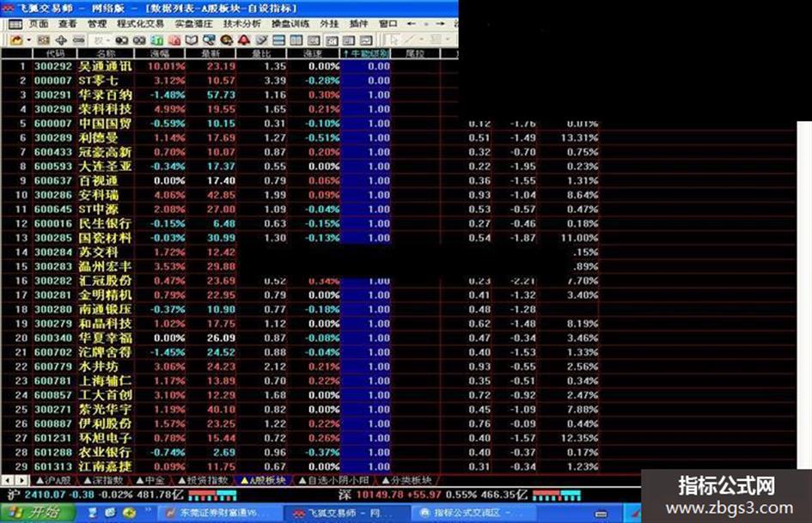Click the red alarm bell toolbar icon
Image resolution: width=812 pixels, height=523 pixels.
tap(244, 40)
